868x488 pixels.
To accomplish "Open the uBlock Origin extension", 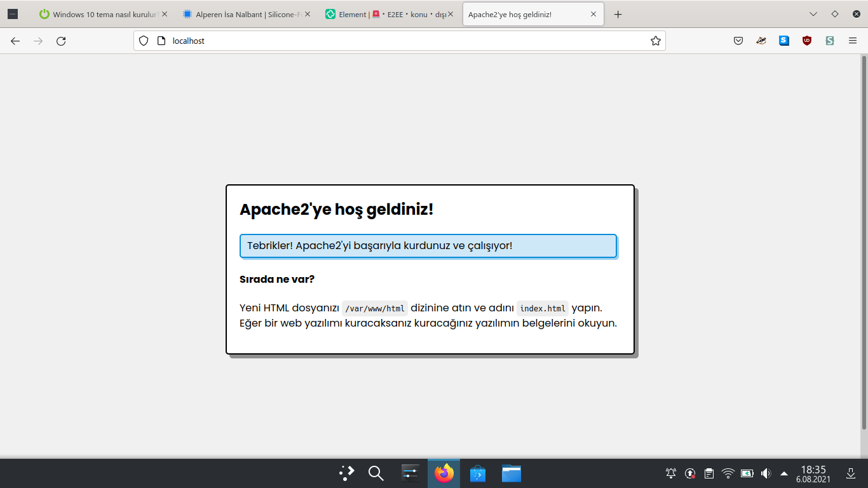I will coord(807,41).
